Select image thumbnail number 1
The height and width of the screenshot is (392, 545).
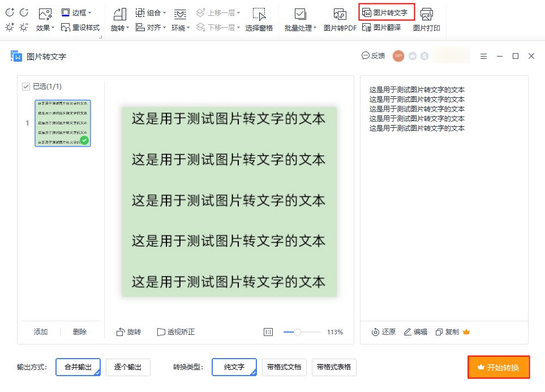[63, 123]
